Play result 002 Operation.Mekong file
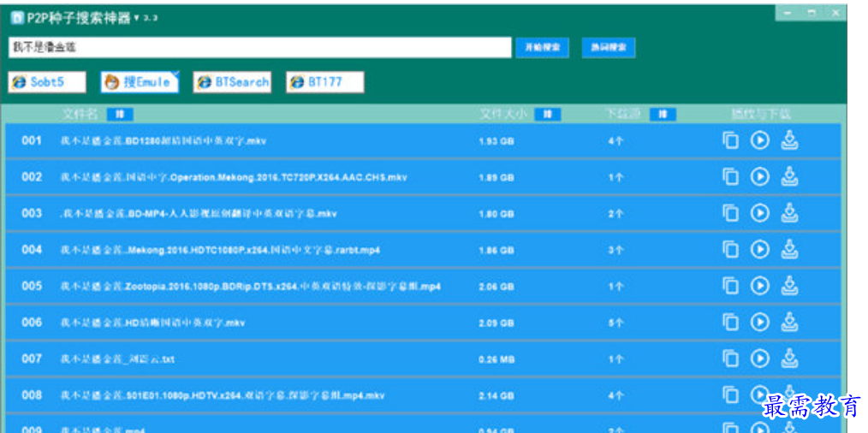 pyautogui.click(x=760, y=176)
